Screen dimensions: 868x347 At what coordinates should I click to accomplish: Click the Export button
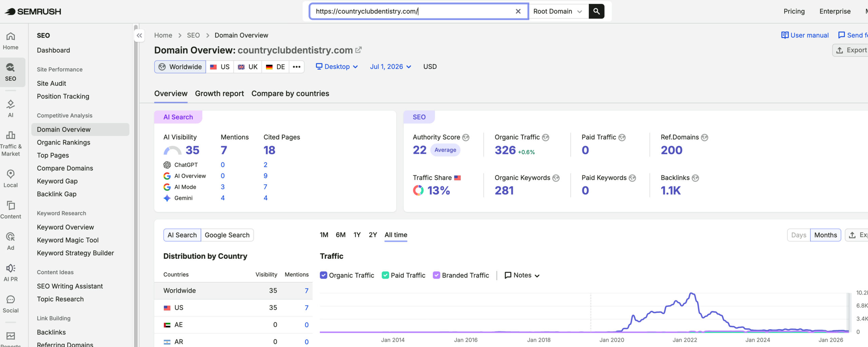[851, 50]
